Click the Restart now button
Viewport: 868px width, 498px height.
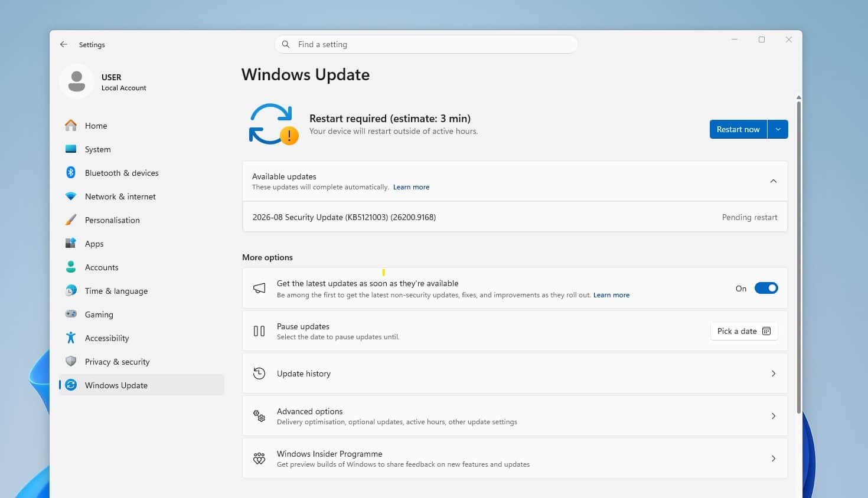click(x=738, y=129)
